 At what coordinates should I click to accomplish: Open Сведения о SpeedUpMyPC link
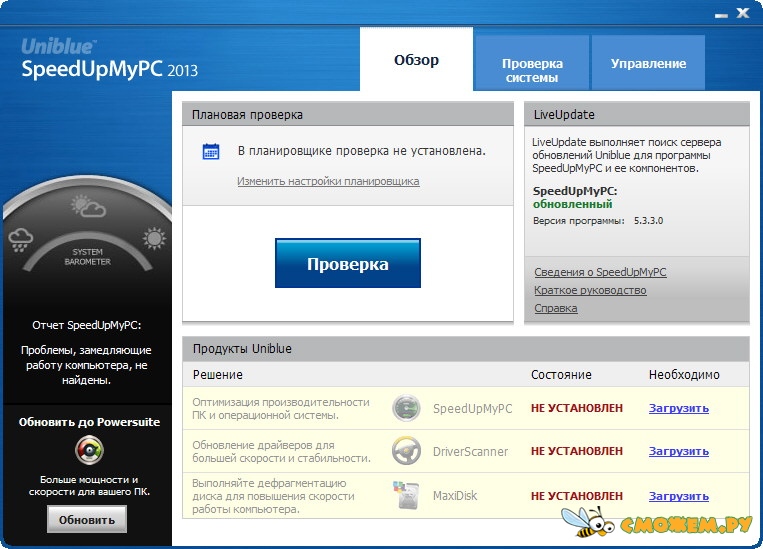tap(600, 272)
